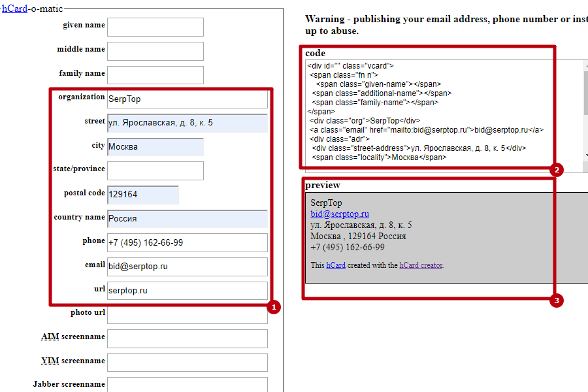
Task: Click the url field containing serptop.ru
Action: coord(187,291)
